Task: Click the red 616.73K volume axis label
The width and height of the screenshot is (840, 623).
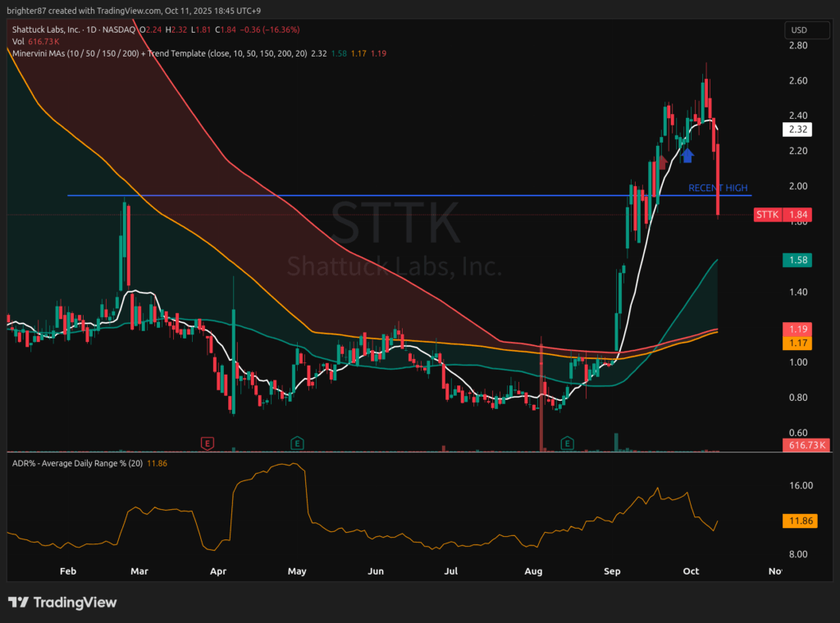Action: (806, 444)
